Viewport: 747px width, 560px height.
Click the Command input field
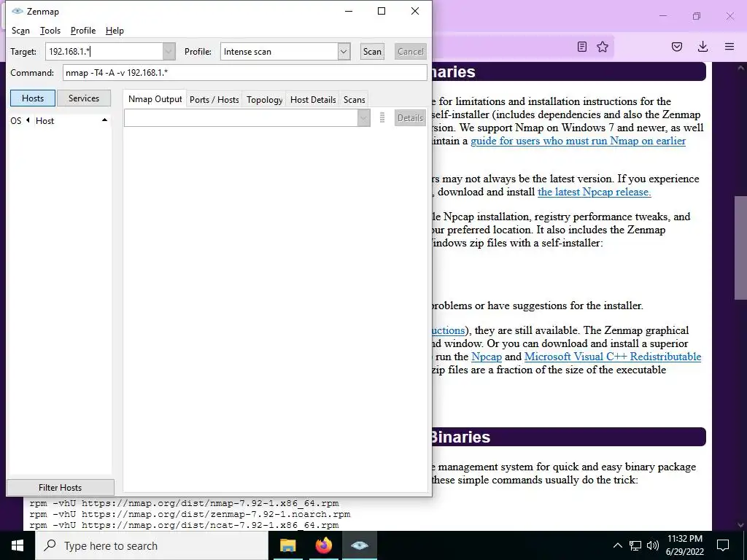(244, 72)
